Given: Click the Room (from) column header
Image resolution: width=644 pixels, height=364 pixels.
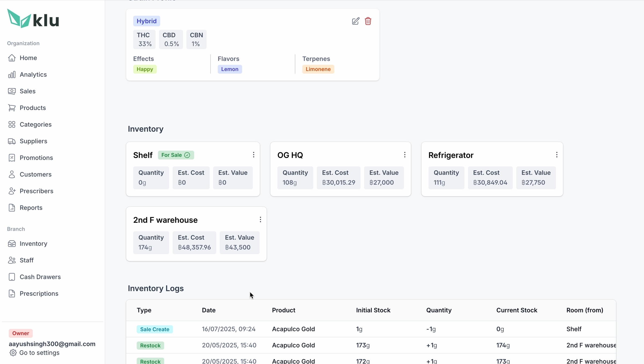Looking at the screenshot, I should pos(585,310).
